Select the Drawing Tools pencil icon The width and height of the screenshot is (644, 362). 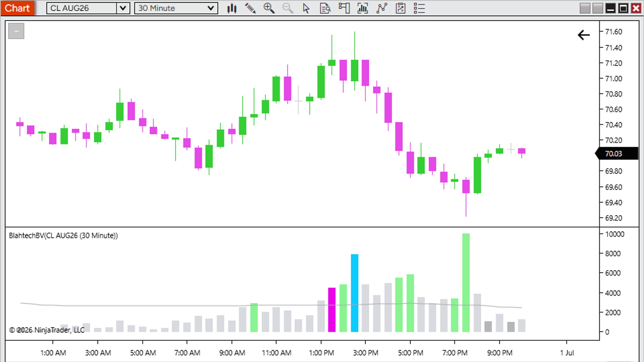[250, 8]
